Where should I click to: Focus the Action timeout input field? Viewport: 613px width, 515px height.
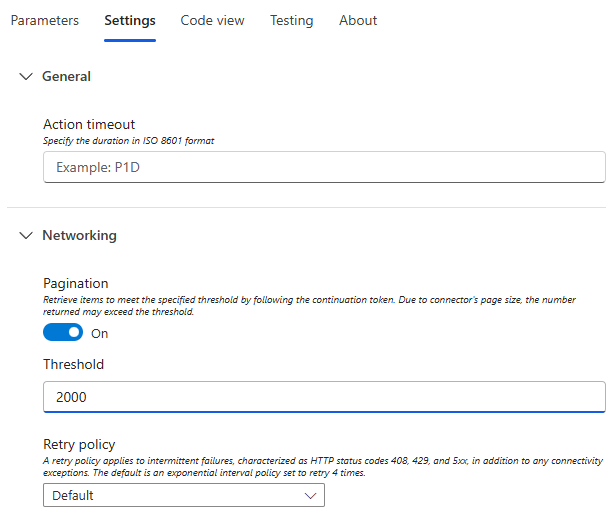[x=324, y=167]
